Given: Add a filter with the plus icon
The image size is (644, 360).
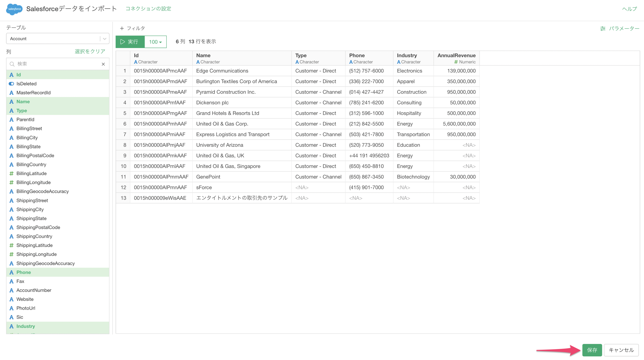Looking at the screenshot, I should tap(122, 28).
